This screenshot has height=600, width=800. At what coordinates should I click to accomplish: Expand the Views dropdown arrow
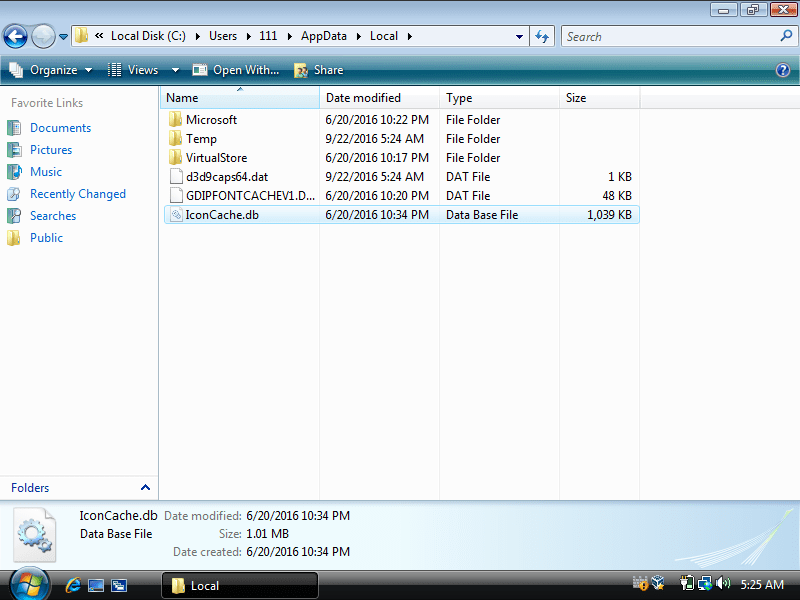pyautogui.click(x=174, y=70)
